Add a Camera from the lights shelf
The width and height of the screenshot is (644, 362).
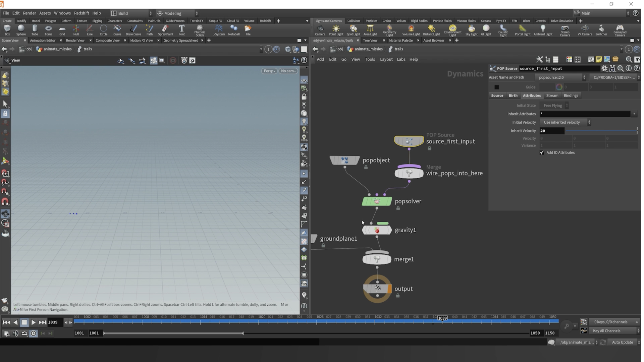pyautogui.click(x=320, y=30)
